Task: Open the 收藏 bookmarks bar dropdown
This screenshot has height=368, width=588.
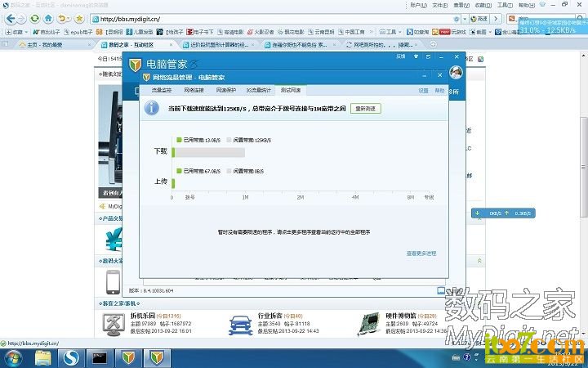Action: click(17, 32)
